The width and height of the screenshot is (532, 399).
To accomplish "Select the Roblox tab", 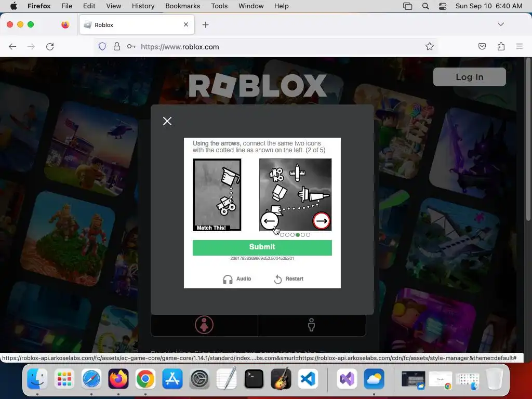I will tap(137, 25).
